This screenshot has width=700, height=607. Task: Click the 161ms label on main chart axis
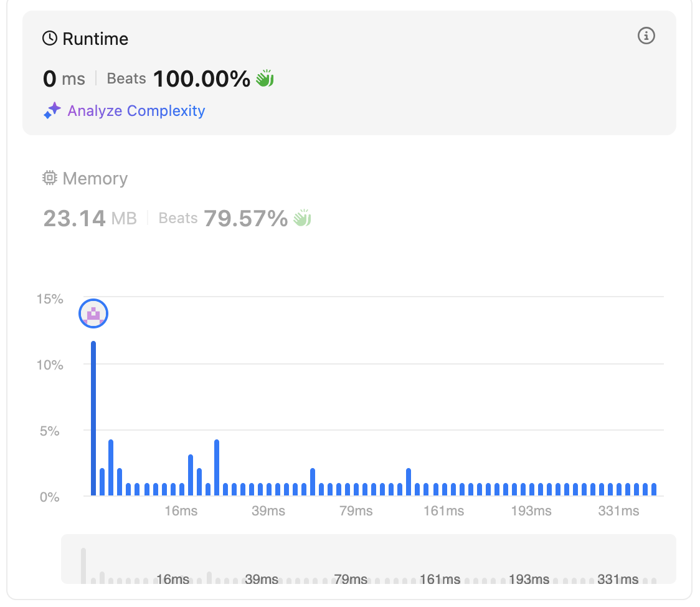pyautogui.click(x=443, y=511)
